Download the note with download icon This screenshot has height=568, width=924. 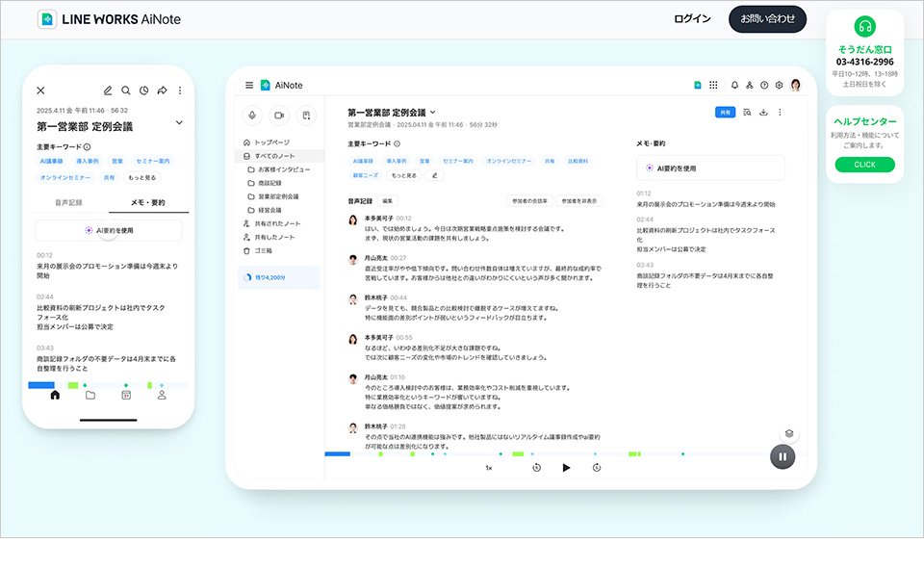tap(763, 112)
